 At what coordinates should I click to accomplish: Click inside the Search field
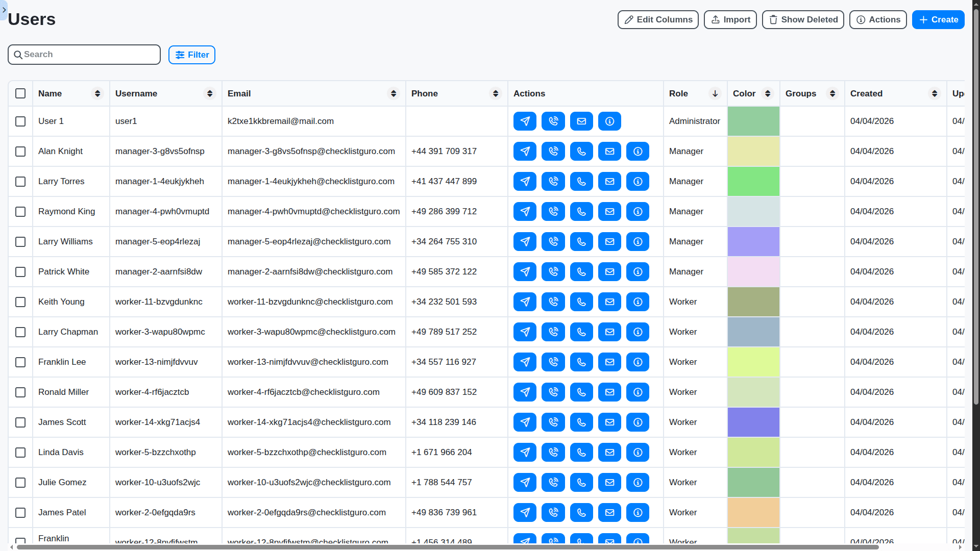pyautogui.click(x=84, y=54)
